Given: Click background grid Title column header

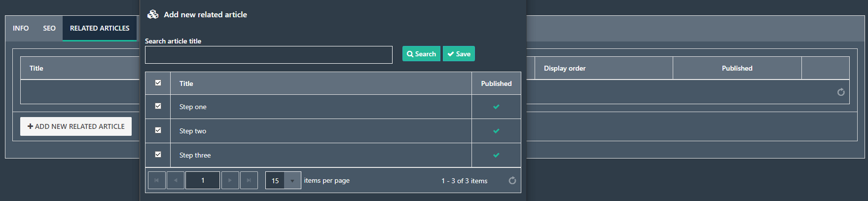Looking at the screenshot, I should click(x=80, y=68).
